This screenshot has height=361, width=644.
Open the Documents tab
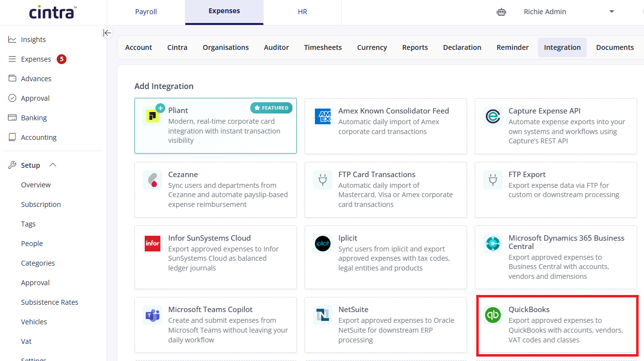615,47
